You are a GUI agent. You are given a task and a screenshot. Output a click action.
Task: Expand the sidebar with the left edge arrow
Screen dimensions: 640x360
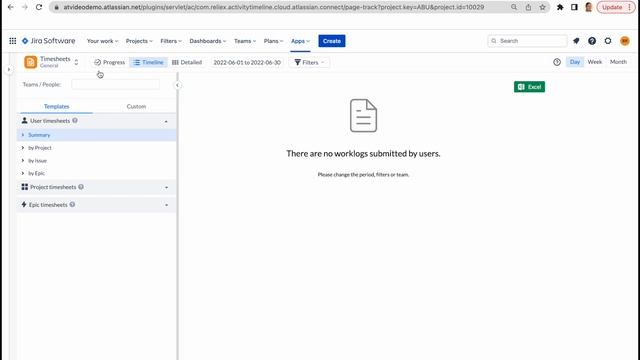point(9,69)
